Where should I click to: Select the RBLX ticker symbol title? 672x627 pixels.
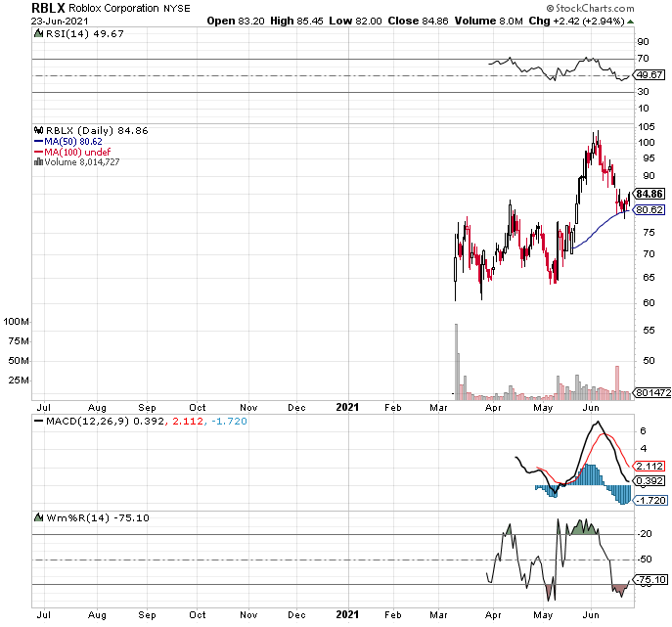[x=48, y=8]
